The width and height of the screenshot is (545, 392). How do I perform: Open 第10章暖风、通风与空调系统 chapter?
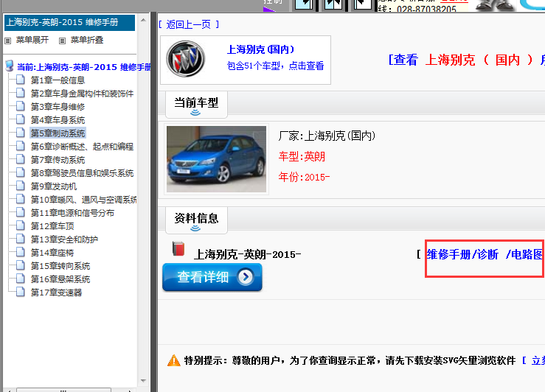pos(83,200)
